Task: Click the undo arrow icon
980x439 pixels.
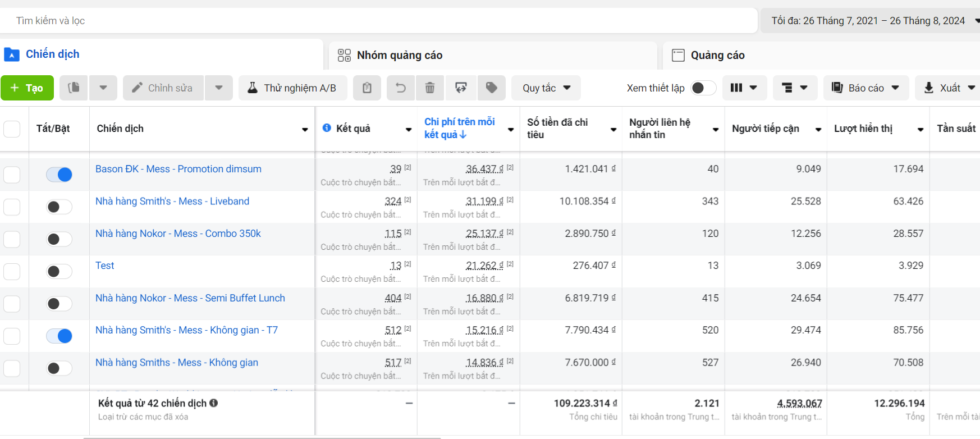Action: tap(401, 88)
